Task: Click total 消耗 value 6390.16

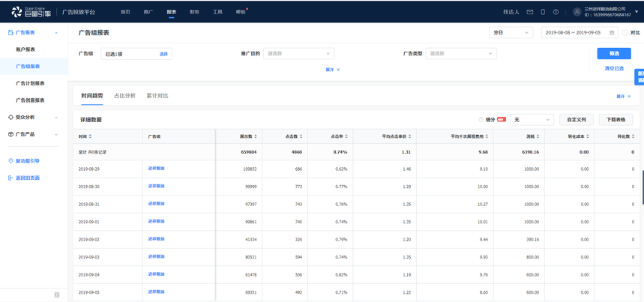Action: coord(529,152)
